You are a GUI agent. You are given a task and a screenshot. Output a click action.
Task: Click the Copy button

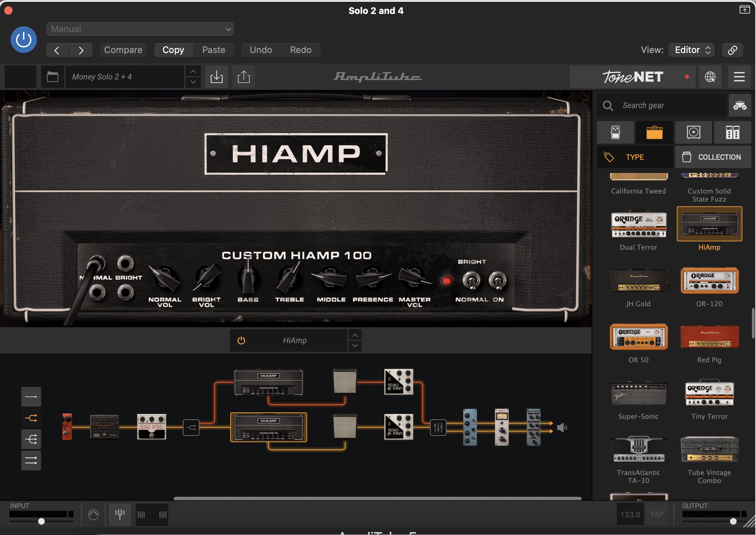click(x=173, y=50)
